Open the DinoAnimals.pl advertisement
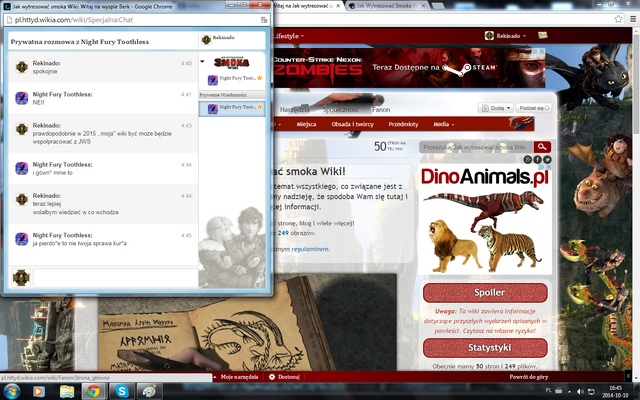Screen dimensions: 640x400 [x=485, y=219]
